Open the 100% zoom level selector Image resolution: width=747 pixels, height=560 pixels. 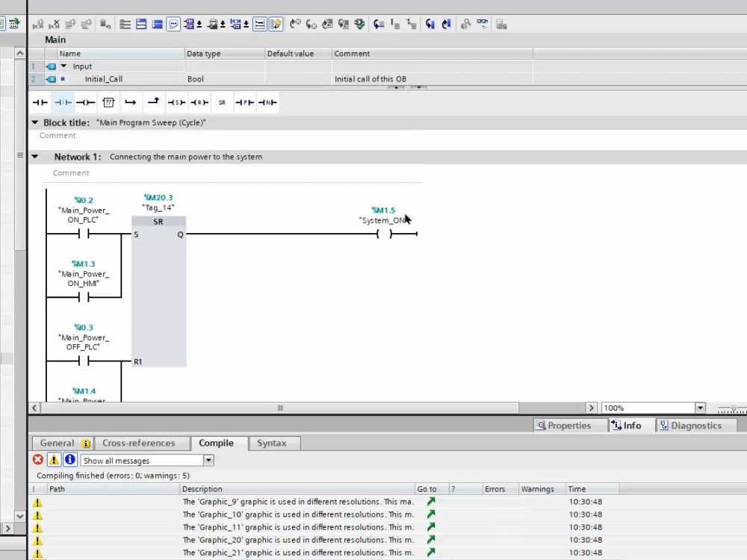(x=699, y=407)
